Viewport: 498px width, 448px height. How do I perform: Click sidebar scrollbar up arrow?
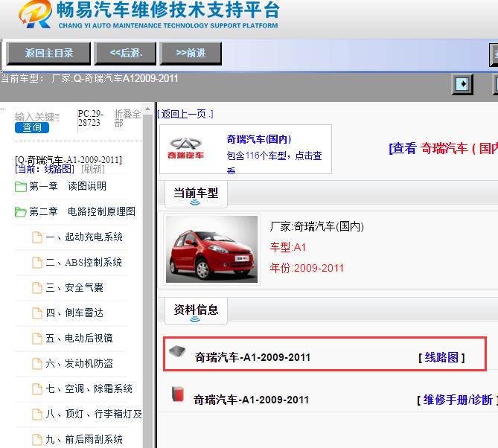147,109
